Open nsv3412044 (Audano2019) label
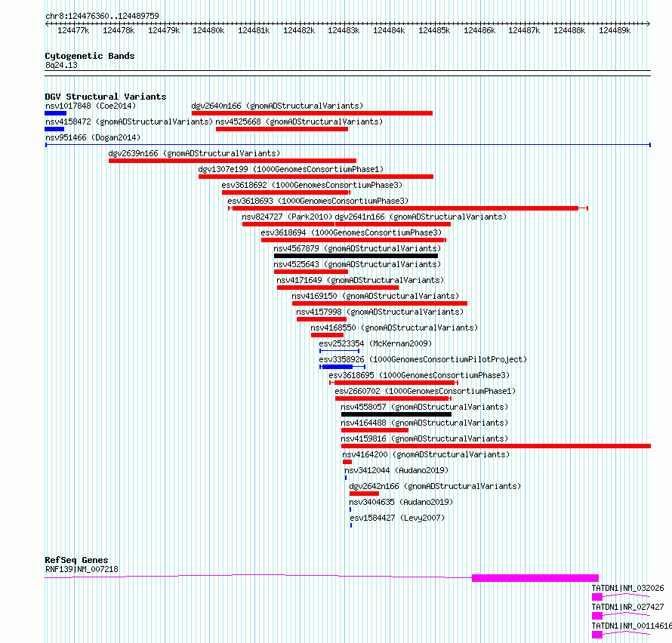The width and height of the screenshot is (672, 643). click(x=396, y=470)
